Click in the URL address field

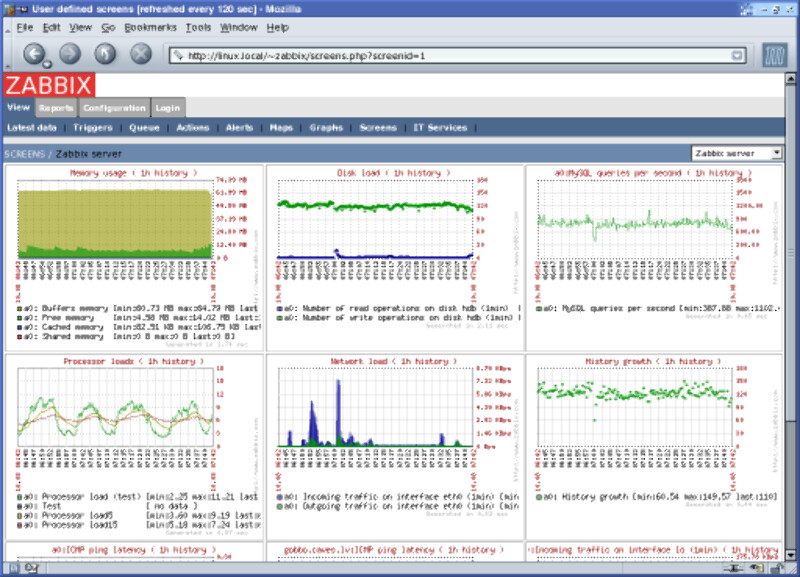[450, 55]
